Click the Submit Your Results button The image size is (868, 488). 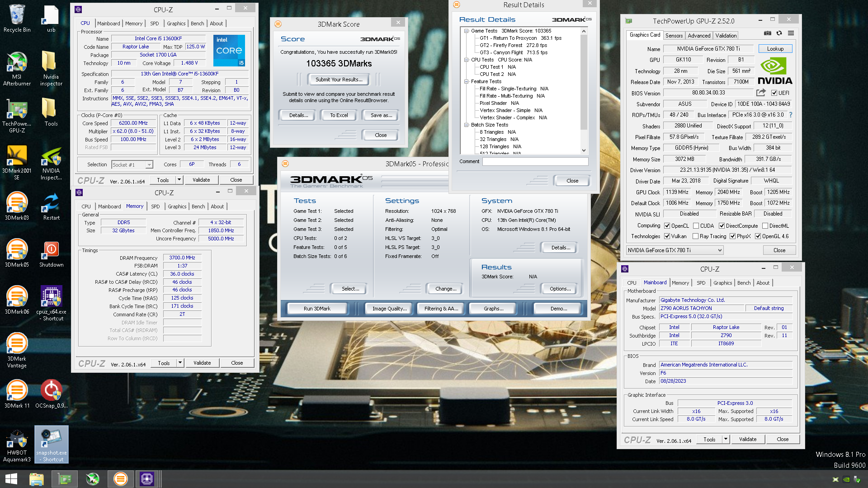[339, 80]
